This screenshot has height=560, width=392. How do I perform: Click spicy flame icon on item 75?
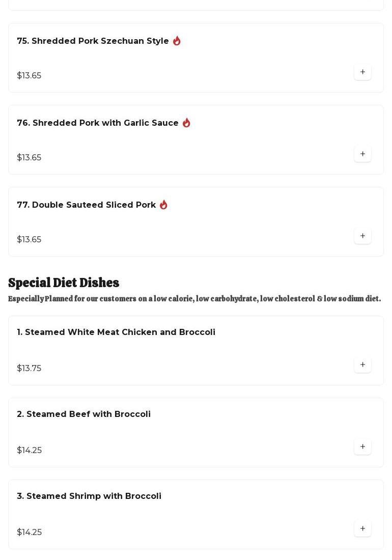(x=177, y=41)
